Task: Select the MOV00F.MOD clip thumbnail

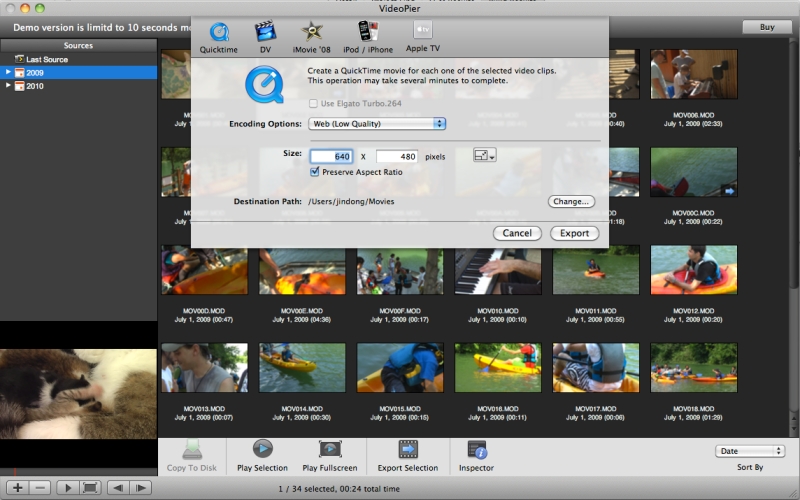Action: [400, 270]
